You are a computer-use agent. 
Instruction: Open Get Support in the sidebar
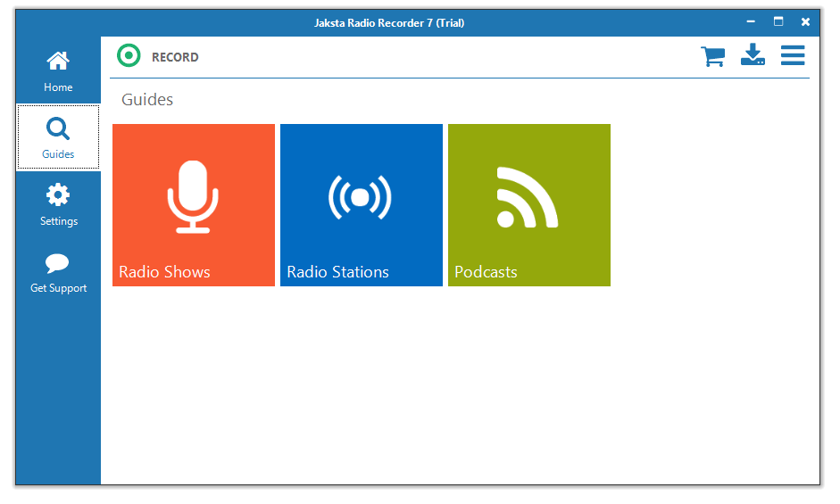click(x=58, y=272)
